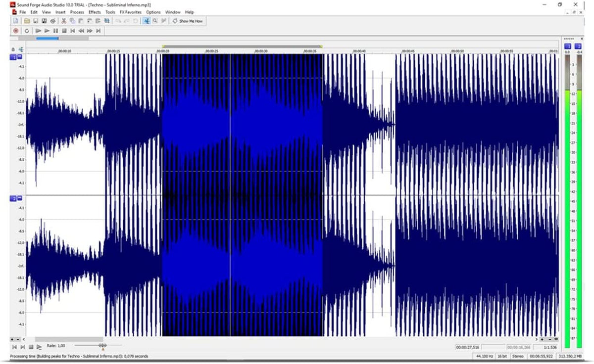Click the channel 1 peak meter header
Screen dimensions: 594x364
568,45
